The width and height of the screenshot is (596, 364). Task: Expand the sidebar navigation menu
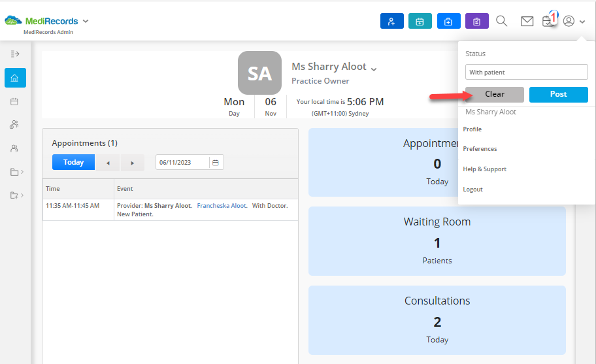pyautogui.click(x=15, y=54)
